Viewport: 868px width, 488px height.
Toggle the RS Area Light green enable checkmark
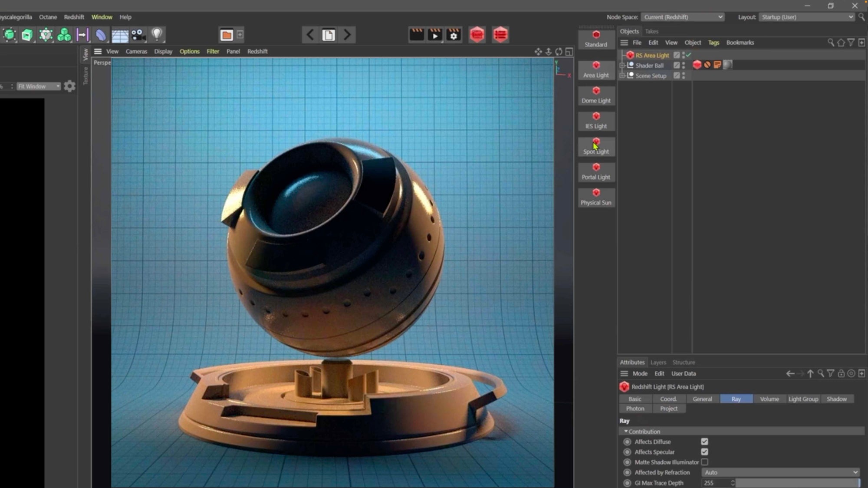point(687,55)
